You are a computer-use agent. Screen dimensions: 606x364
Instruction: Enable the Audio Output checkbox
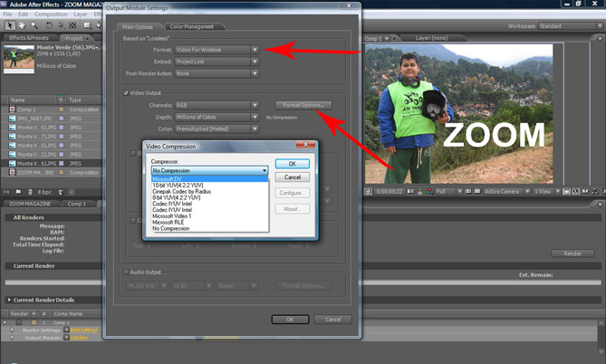(x=125, y=272)
